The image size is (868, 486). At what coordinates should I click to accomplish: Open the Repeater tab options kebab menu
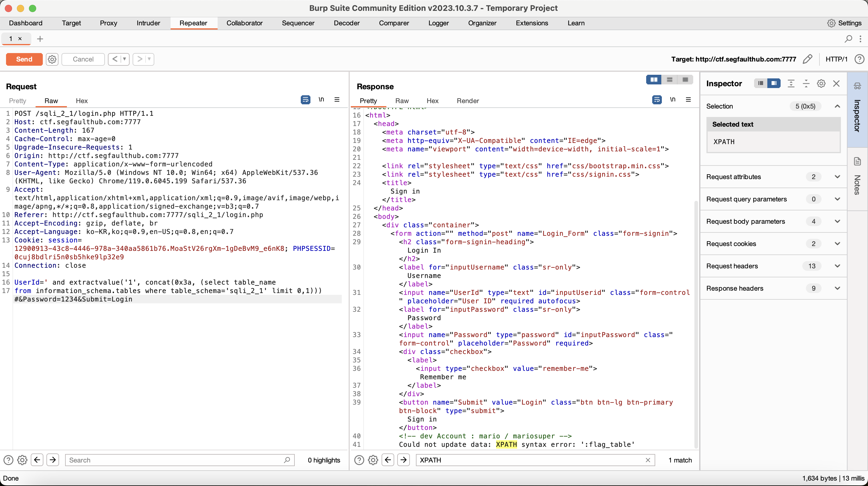click(x=860, y=39)
